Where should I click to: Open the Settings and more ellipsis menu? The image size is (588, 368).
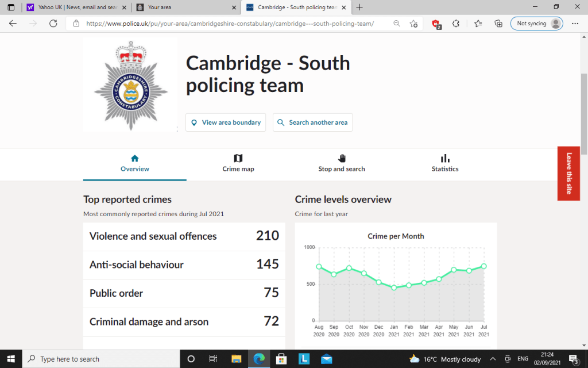(575, 24)
